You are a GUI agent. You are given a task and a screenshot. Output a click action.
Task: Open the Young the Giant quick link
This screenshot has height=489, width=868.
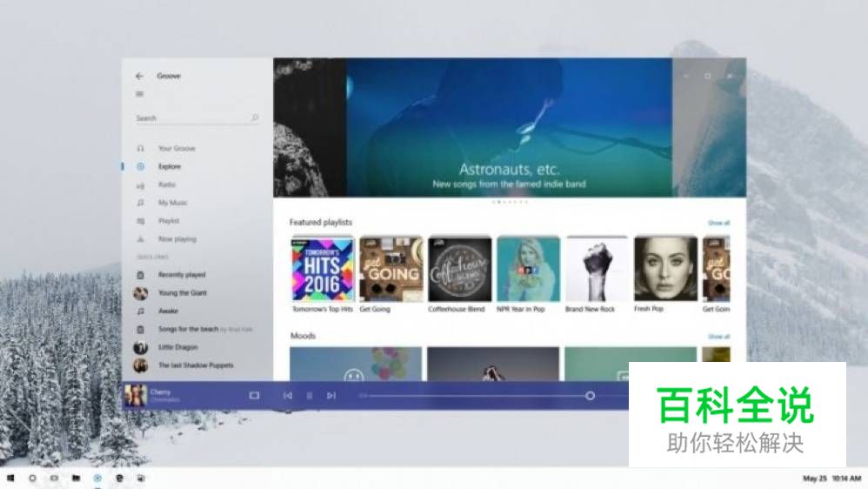click(x=182, y=293)
